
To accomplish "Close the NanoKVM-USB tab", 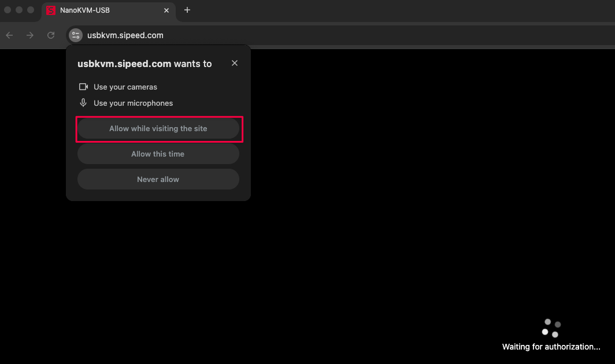I will pyautogui.click(x=166, y=10).
